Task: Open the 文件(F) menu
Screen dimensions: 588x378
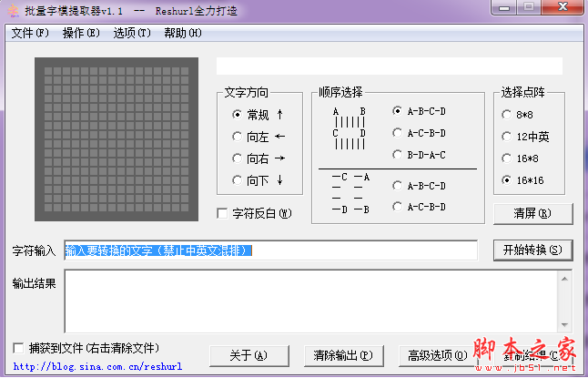Action: pyautogui.click(x=30, y=33)
